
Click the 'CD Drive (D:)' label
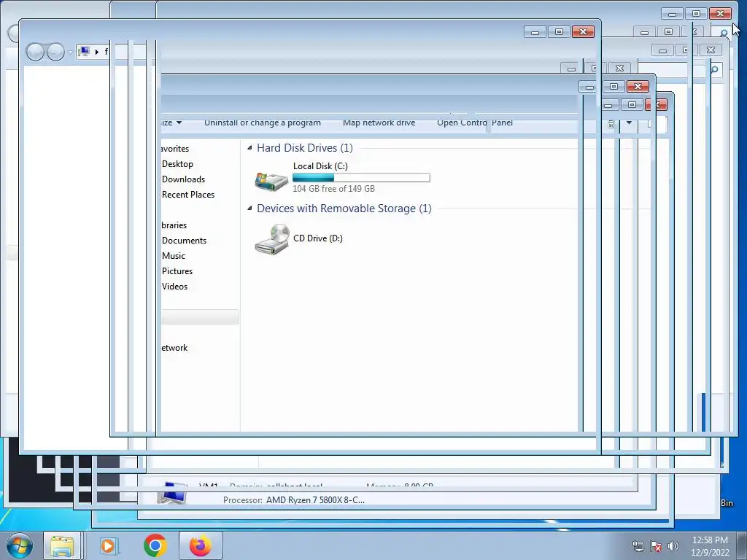click(x=318, y=238)
